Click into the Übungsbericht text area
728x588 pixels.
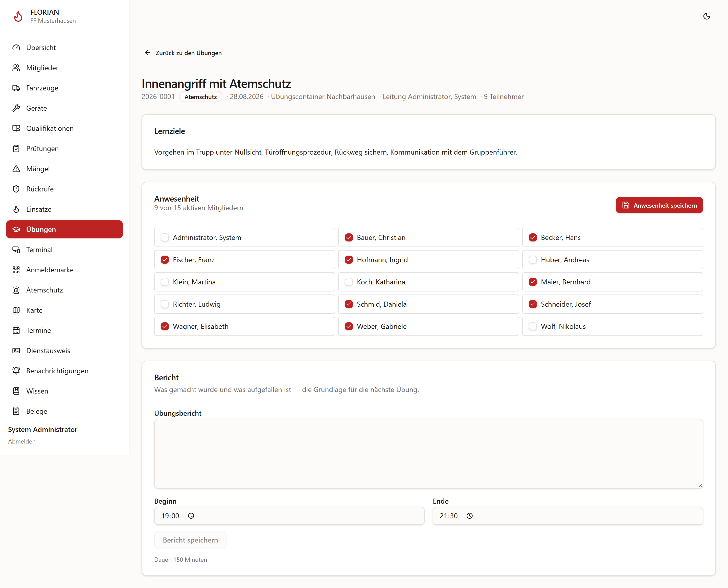428,454
